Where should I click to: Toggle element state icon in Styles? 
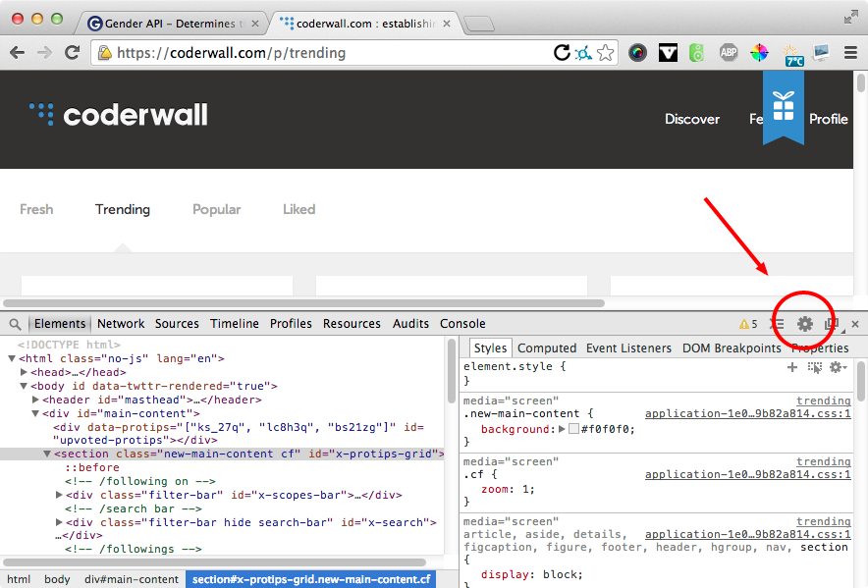815,368
